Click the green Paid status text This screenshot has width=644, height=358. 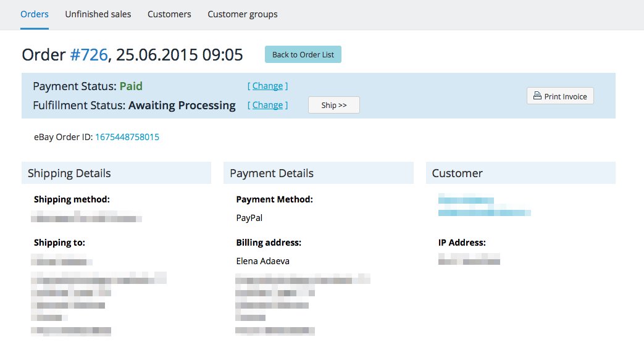(x=131, y=86)
